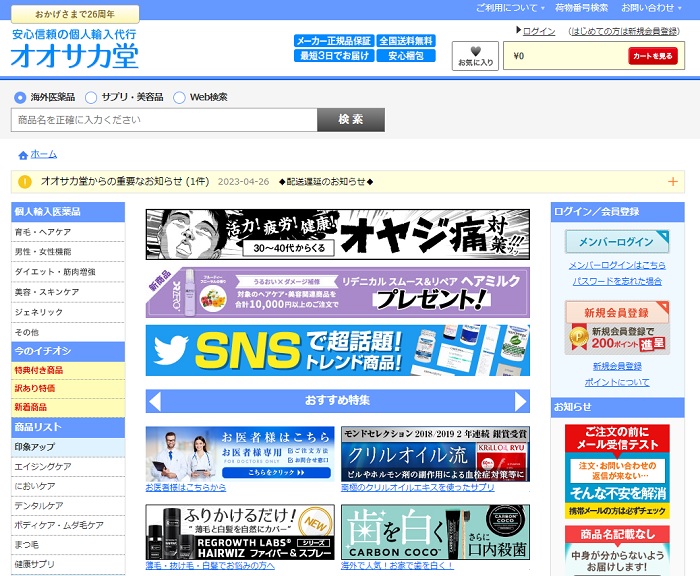Open においケア in the product list
The height and width of the screenshot is (576, 700).
point(68,486)
